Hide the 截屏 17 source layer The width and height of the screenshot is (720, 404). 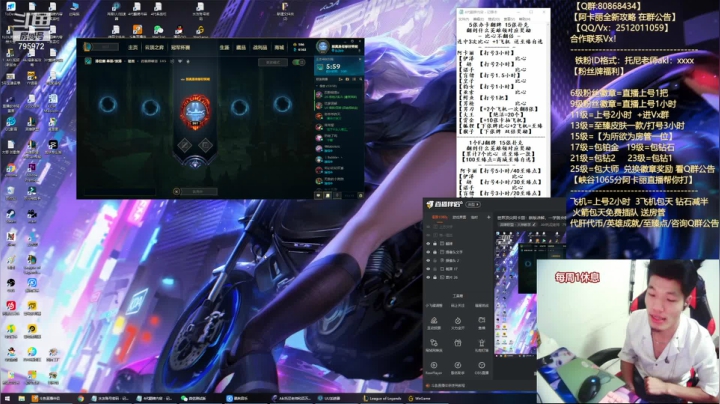point(428,269)
